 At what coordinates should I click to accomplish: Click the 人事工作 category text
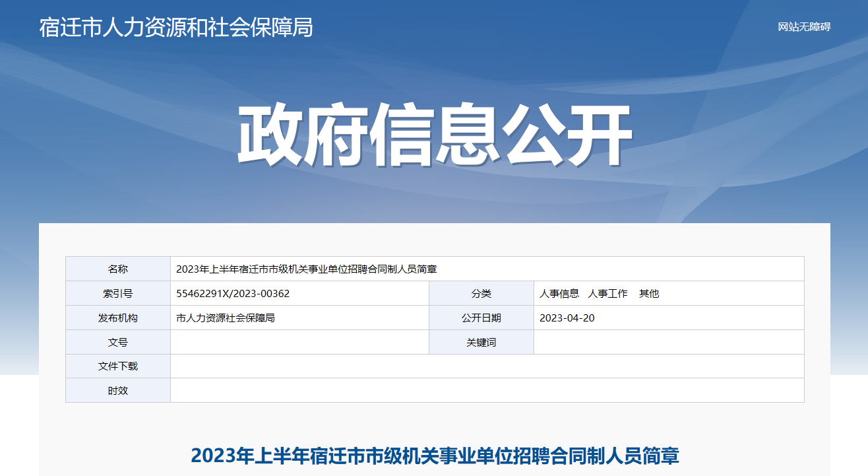coord(608,294)
